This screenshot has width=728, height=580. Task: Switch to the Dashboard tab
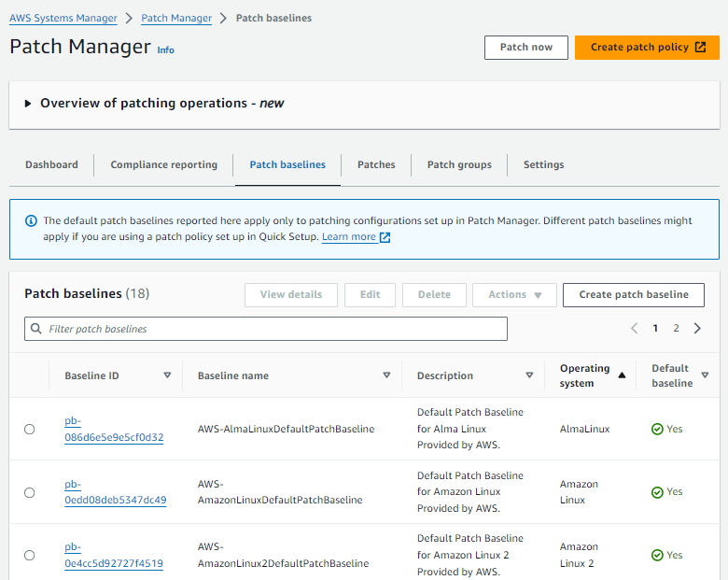[51, 164]
